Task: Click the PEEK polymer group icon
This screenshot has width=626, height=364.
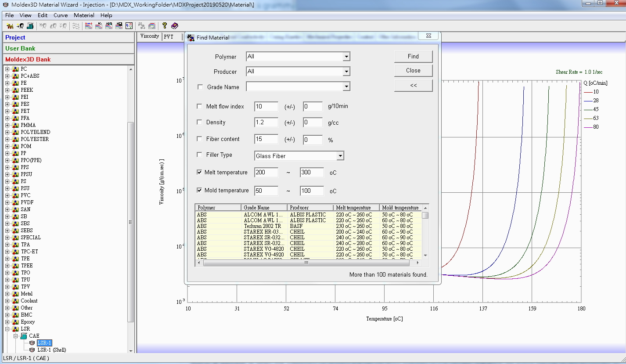Action: pos(15,90)
